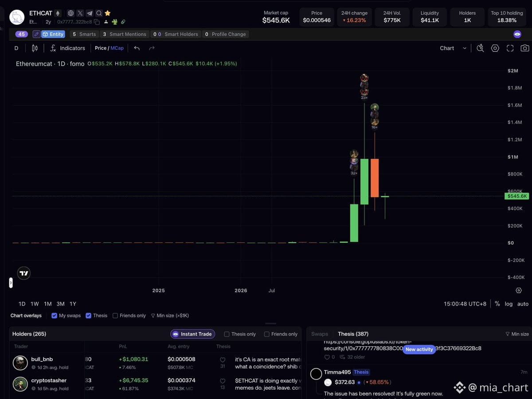Viewport: 532px width, 399px height.
Task: Click the green chain link icon
Action: tap(123, 22)
